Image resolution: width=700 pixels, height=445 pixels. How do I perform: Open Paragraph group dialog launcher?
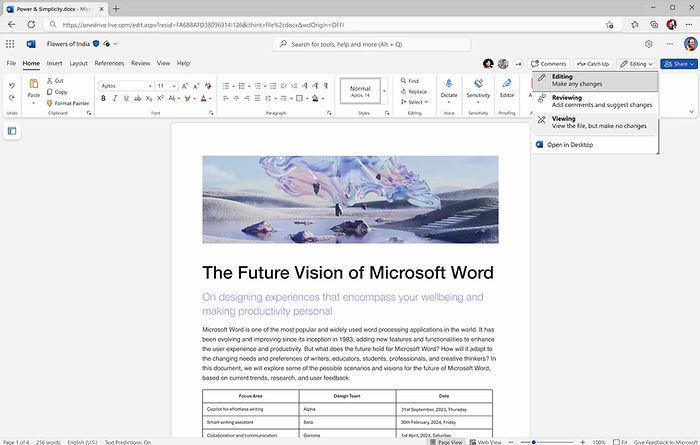(x=329, y=113)
